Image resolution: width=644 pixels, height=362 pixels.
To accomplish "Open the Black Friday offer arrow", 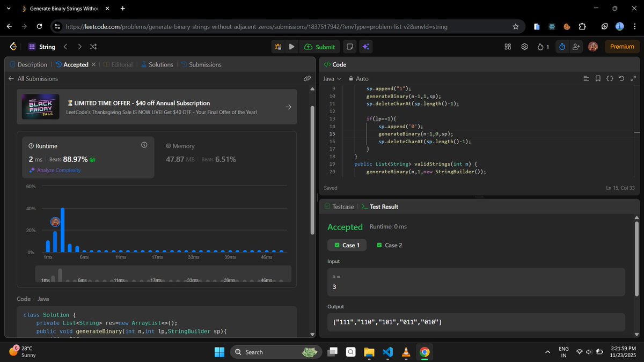I will click(x=288, y=107).
